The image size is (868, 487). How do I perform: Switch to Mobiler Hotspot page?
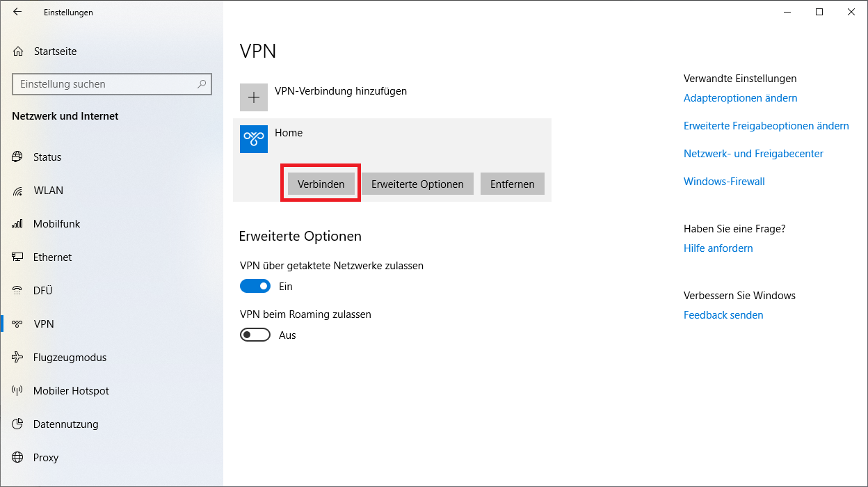tap(71, 391)
